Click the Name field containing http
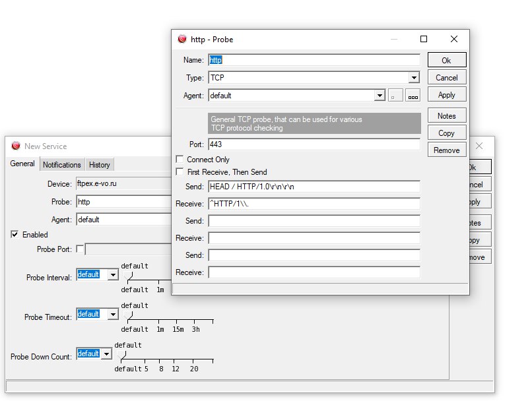 click(x=314, y=60)
